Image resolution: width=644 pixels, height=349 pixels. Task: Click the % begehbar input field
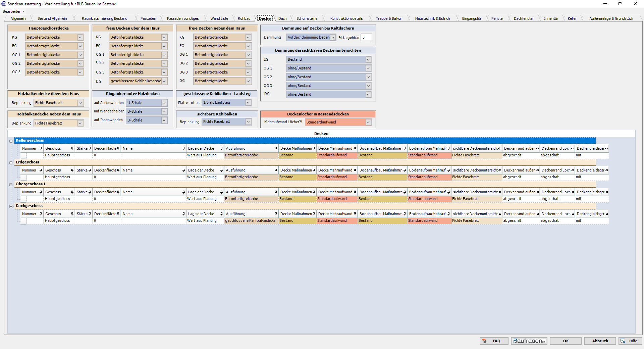click(x=366, y=38)
